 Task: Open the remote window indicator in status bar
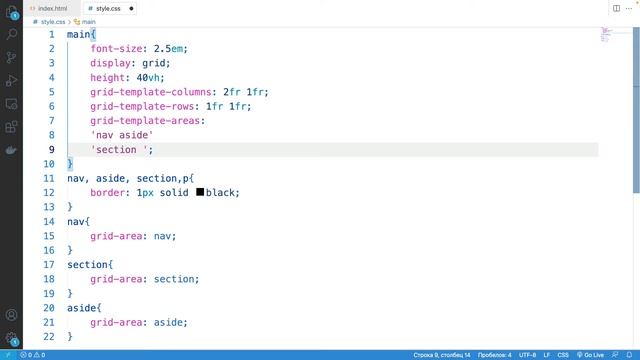tap(8, 355)
